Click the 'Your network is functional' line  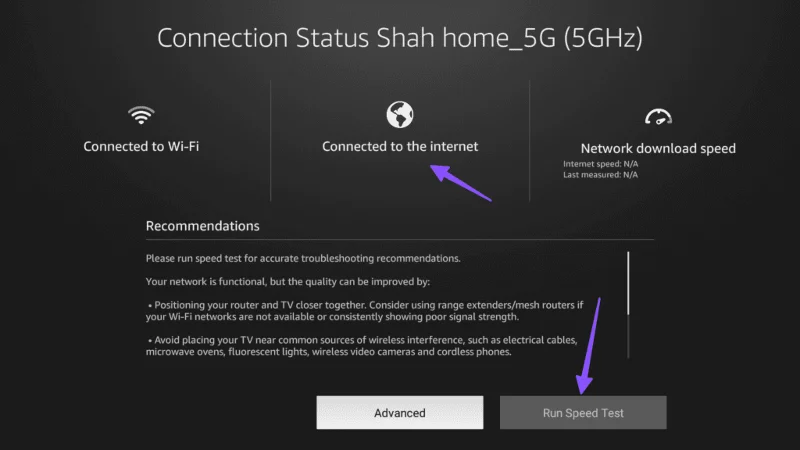[x=288, y=282]
